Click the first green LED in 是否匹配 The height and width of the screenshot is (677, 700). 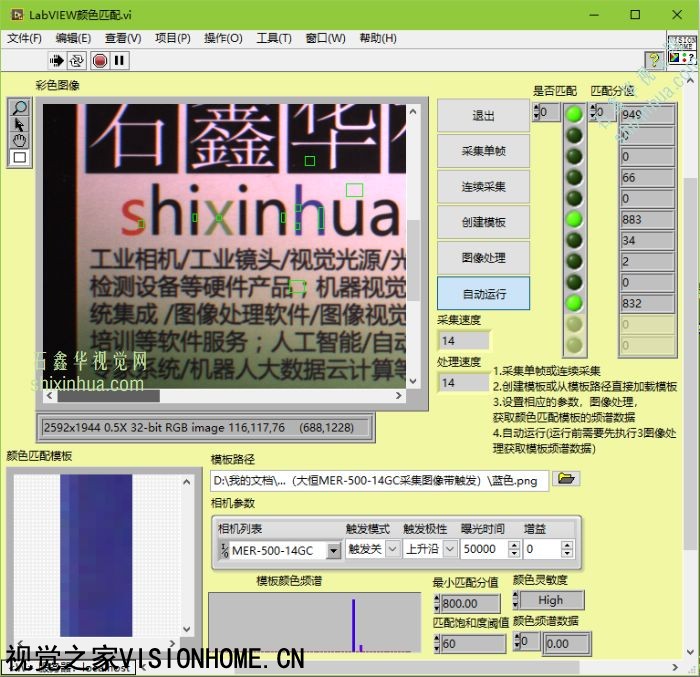[x=574, y=114]
